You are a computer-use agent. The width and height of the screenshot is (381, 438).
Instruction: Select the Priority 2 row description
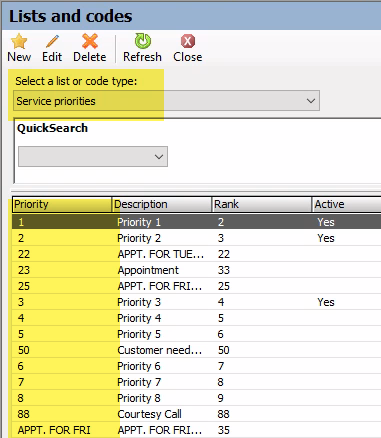tap(139, 238)
